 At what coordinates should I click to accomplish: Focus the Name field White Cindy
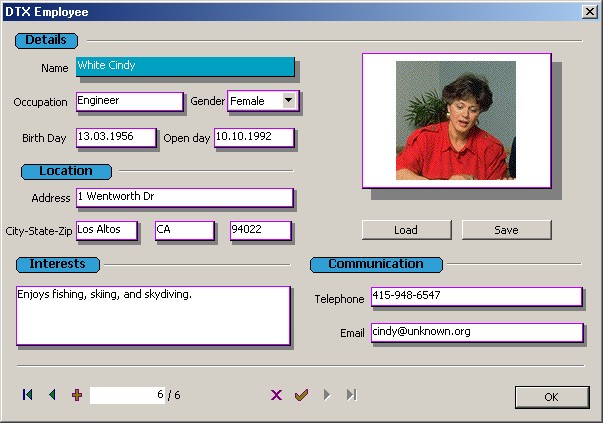[x=185, y=67]
